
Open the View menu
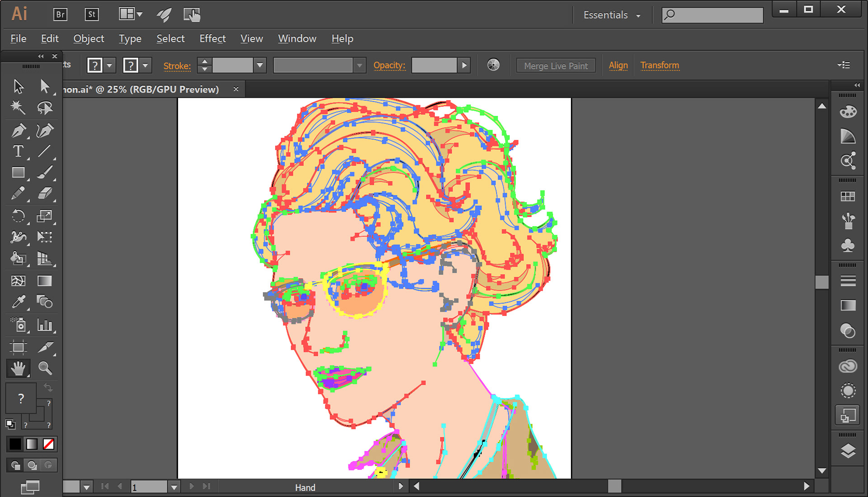[x=251, y=38]
